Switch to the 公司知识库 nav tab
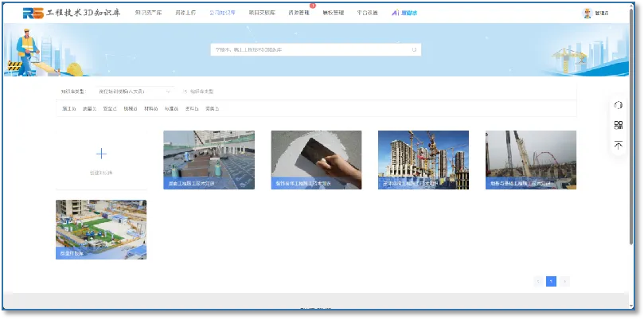This screenshot has width=644, height=320. click(222, 13)
